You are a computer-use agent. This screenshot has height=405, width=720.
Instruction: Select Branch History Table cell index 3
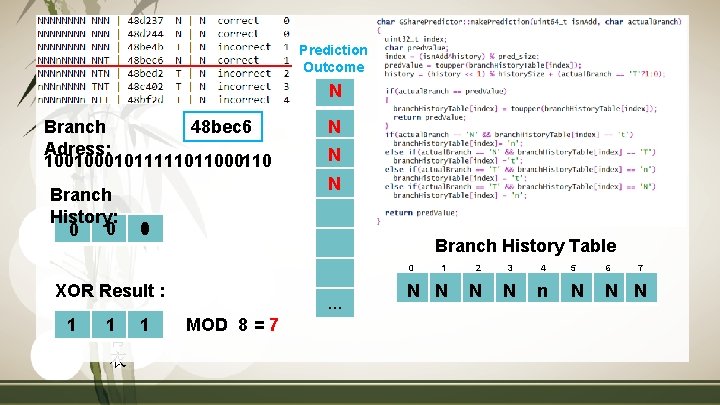coord(511,287)
